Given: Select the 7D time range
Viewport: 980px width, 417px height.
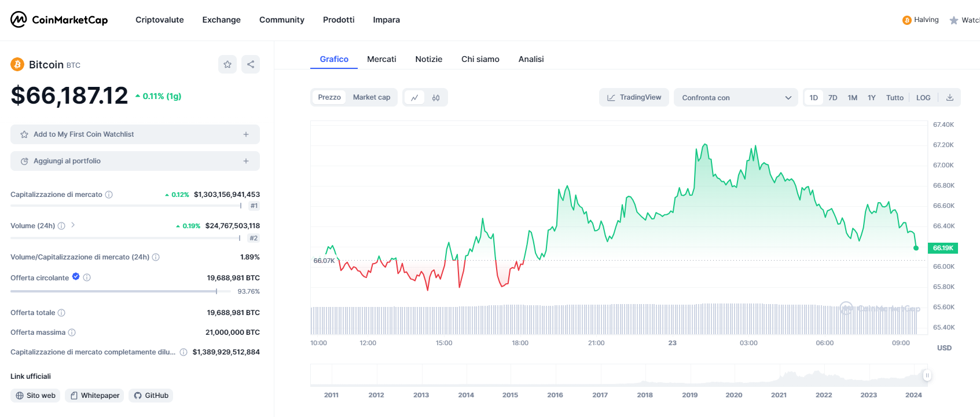Looking at the screenshot, I should 832,98.
